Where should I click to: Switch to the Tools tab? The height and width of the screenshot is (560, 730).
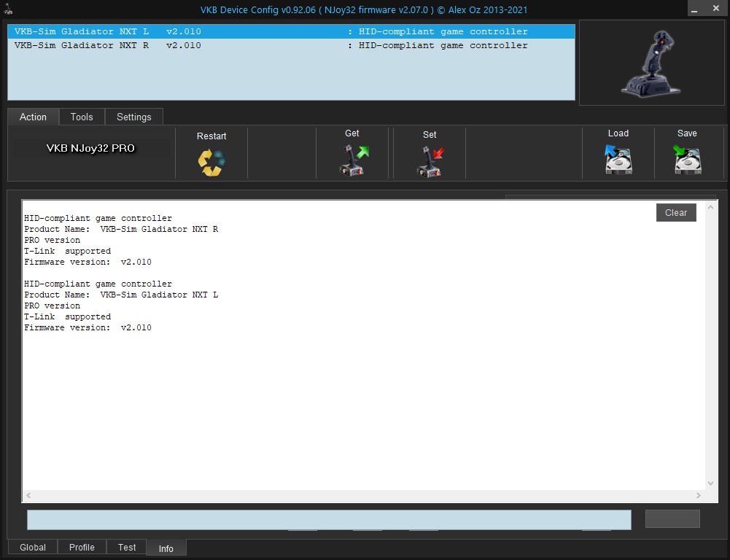pyautogui.click(x=82, y=117)
